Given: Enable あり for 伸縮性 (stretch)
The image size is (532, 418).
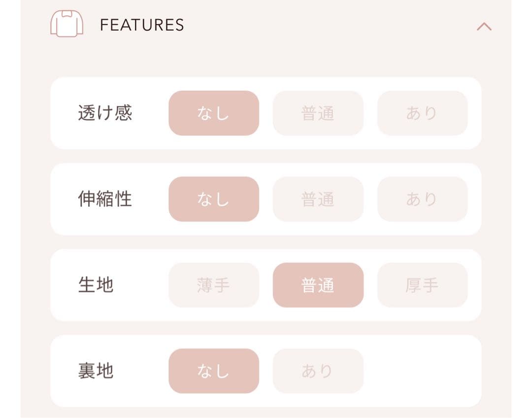Looking at the screenshot, I should [422, 199].
